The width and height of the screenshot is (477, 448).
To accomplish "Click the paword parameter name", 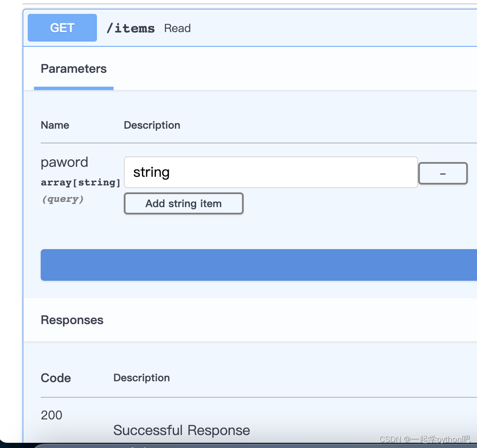I will [64, 162].
